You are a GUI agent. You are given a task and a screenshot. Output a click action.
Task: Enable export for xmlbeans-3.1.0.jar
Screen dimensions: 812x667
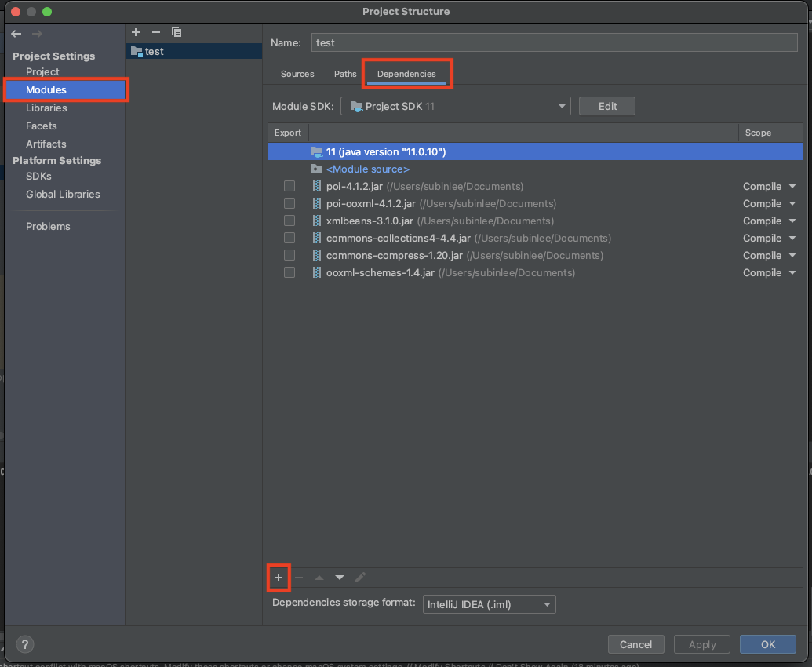289,221
